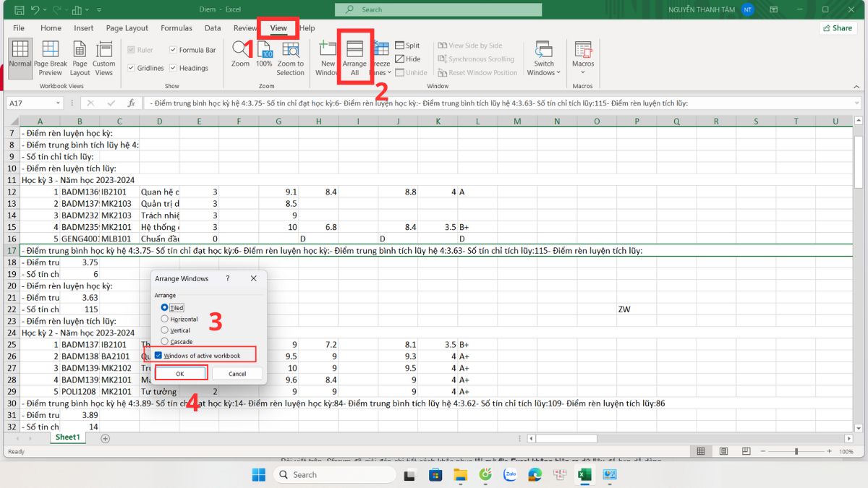Click the Name Box showing A17
This screenshot has height=488, width=868.
35,103
